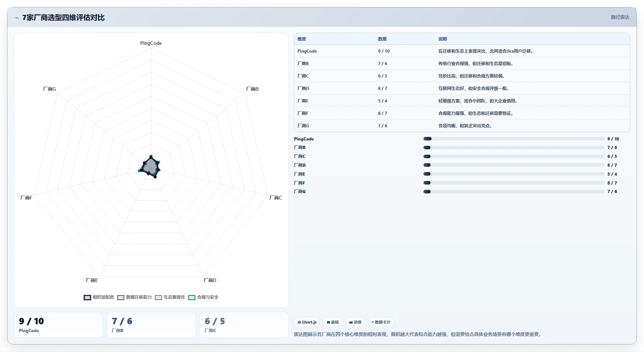Image resolution: width=644 pixels, height=352 pixels.
Task: Click the PingCode progress bar
Action: 514,139
